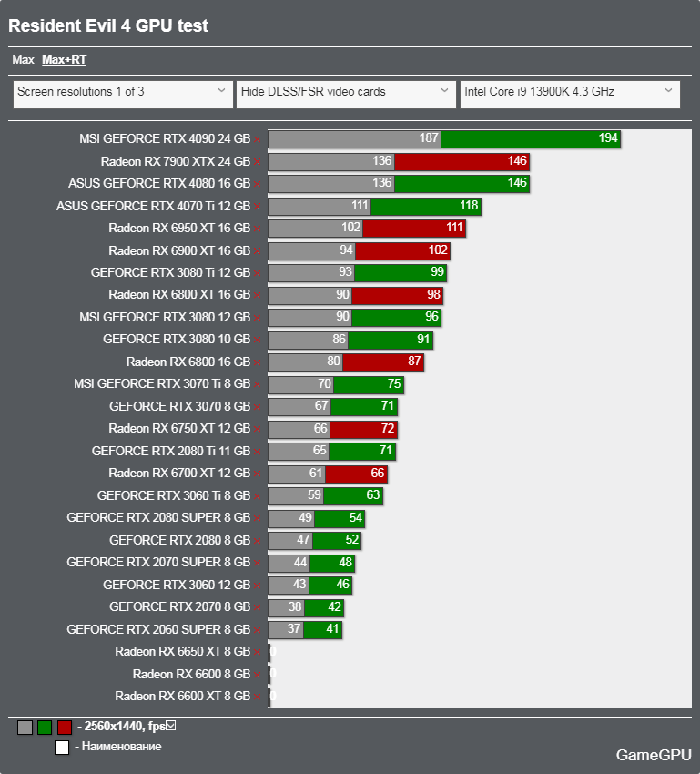Click the gray 136 fps bar for RTX 4080
This screenshot has width=700, height=774.
(x=331, y=184)
